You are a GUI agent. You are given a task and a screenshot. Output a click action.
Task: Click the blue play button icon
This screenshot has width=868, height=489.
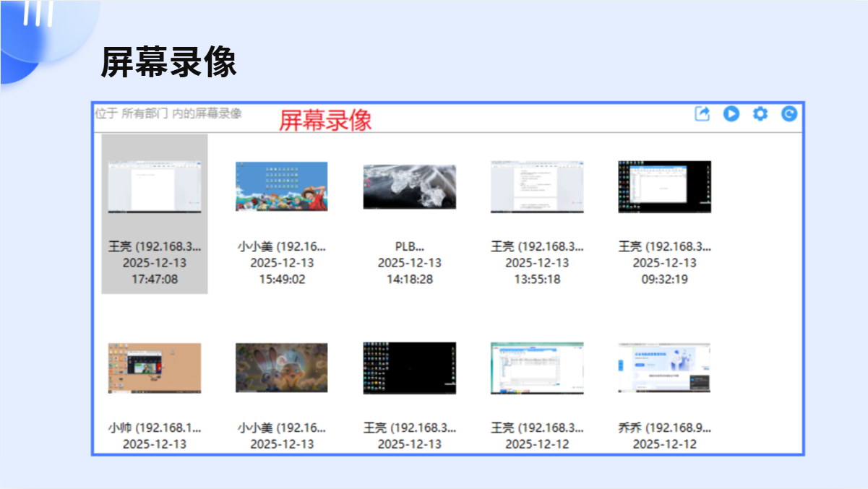coord(731,114)
